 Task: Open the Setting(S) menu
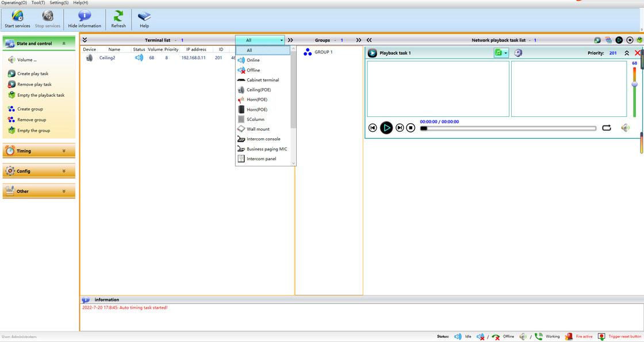point(59,3)
